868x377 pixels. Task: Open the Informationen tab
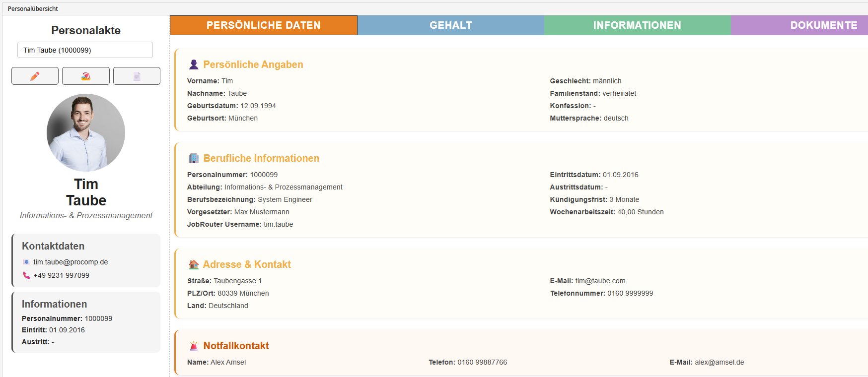[637, 25]
